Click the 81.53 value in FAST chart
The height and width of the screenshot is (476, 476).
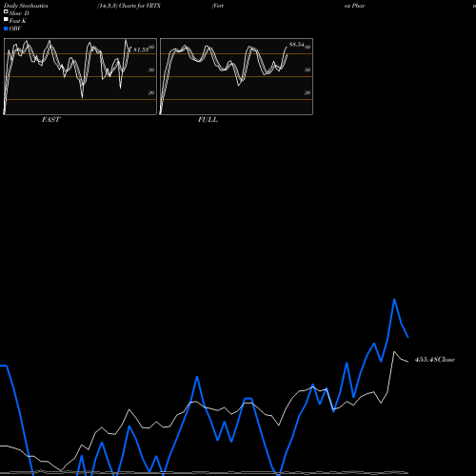141,50
